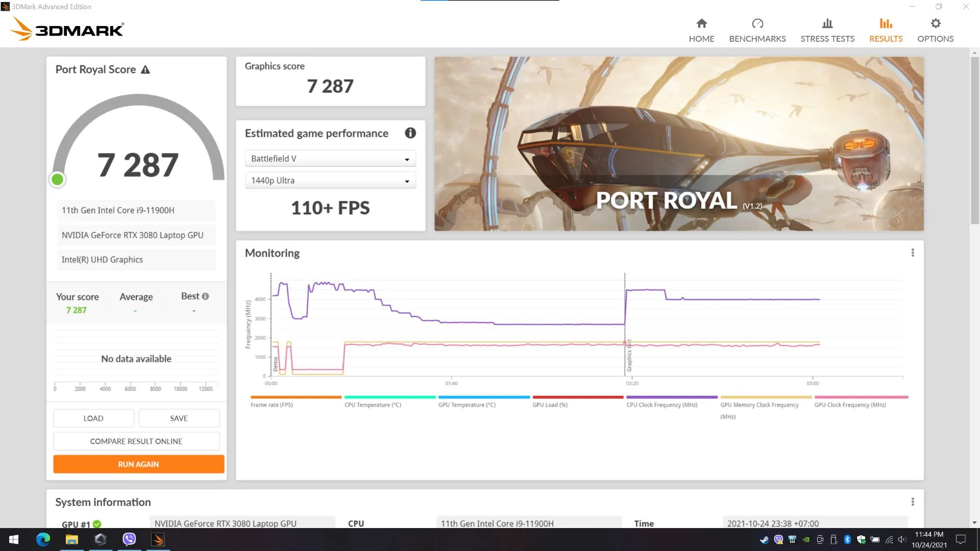Open the Windows Start menu

click(x=14, y=539)
